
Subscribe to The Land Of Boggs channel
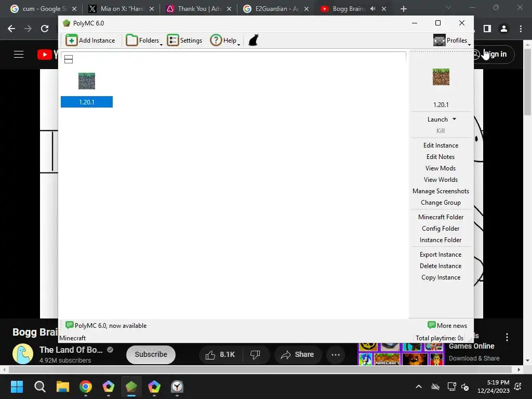[x=151, y=354]
